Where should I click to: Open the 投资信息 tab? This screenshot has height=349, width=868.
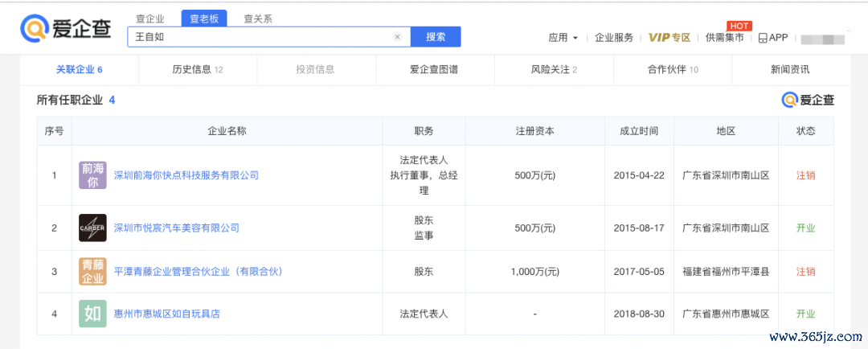pyautogui.click(x=315, y=70)
